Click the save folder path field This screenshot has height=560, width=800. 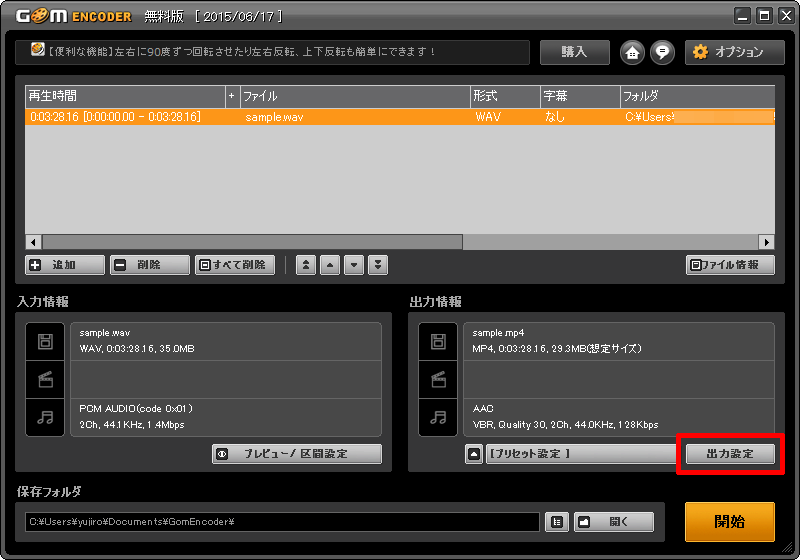[x=282, y=521]
